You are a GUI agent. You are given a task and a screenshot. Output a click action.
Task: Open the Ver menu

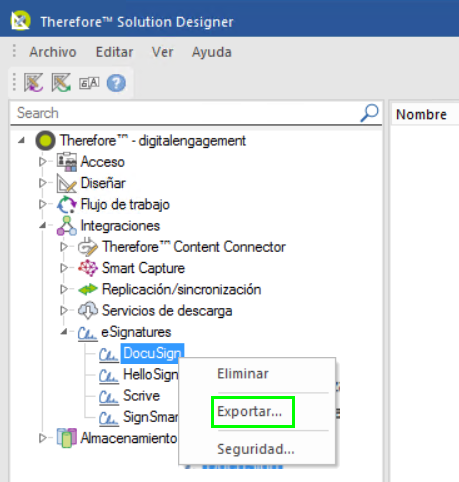162,52
